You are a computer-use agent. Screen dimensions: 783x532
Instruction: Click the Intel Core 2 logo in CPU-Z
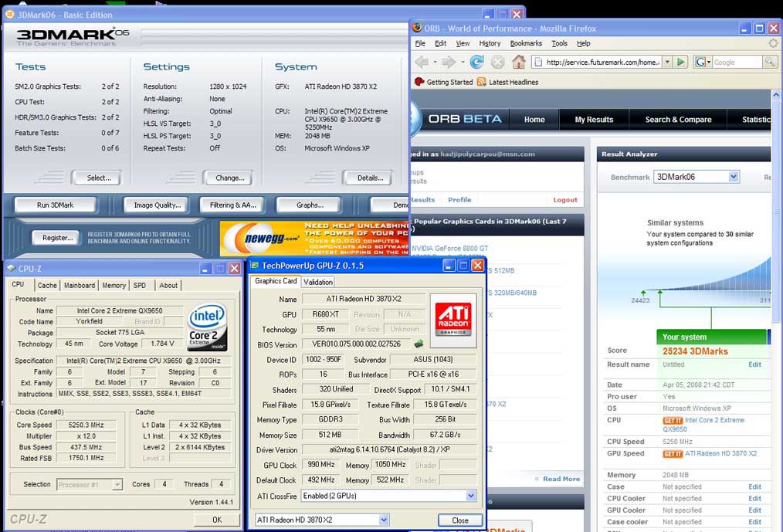[x=208, y=327]
